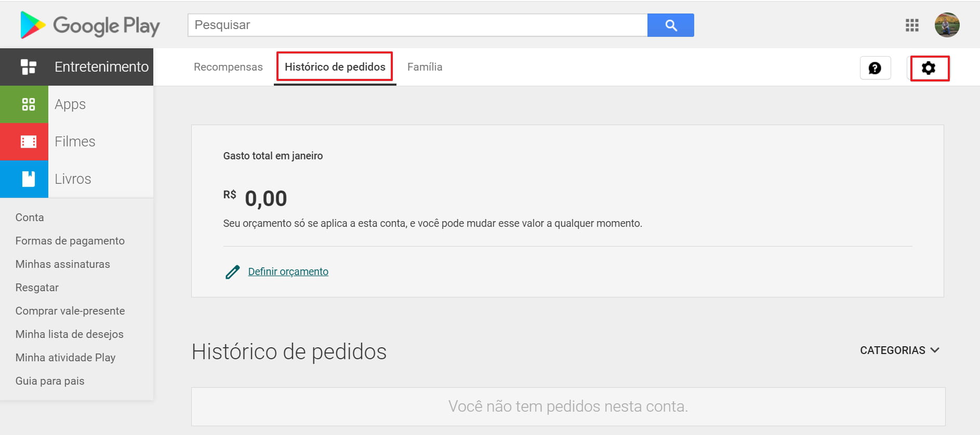
Task: Expand the CATEGORIAS dropdown
Action: pos(899,350)
